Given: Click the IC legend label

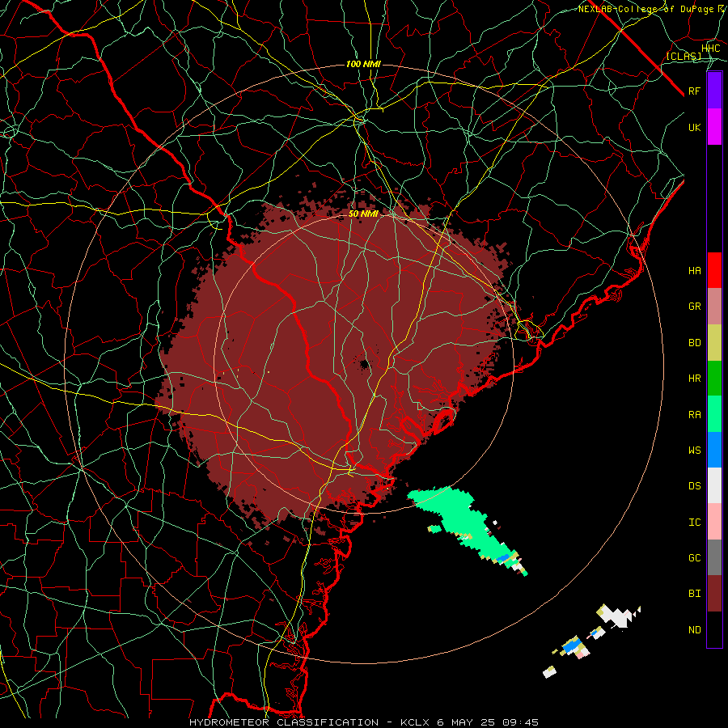Looking at the screenshot, I should click(x=695, y=523).
